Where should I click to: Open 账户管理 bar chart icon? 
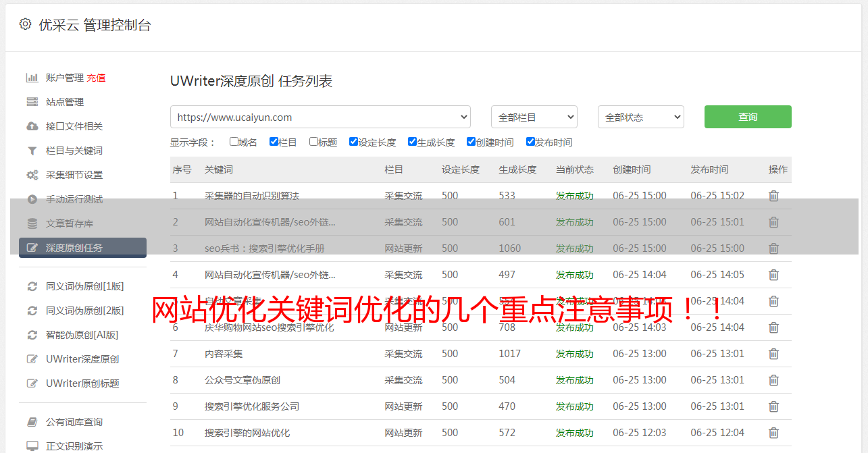[x=32, y=78]
